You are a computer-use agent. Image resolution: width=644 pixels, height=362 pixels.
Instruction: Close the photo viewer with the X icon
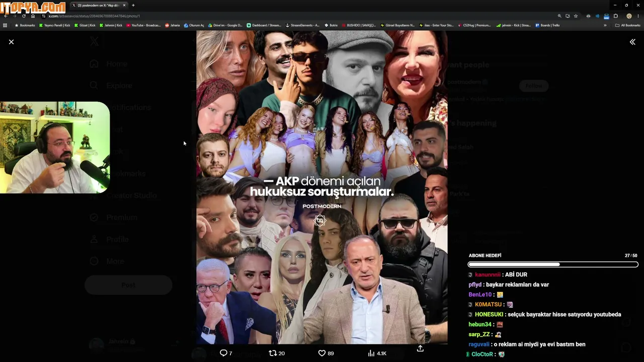point(11,42)
